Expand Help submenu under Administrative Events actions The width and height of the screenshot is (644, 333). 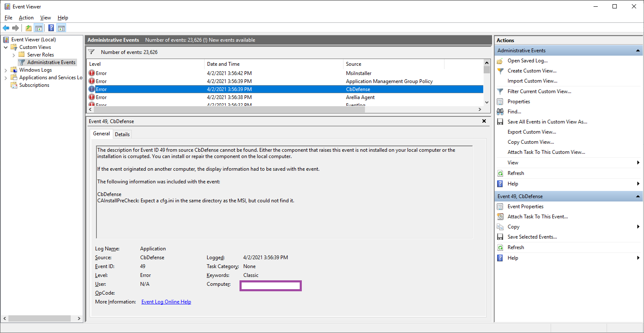(638, 184)
